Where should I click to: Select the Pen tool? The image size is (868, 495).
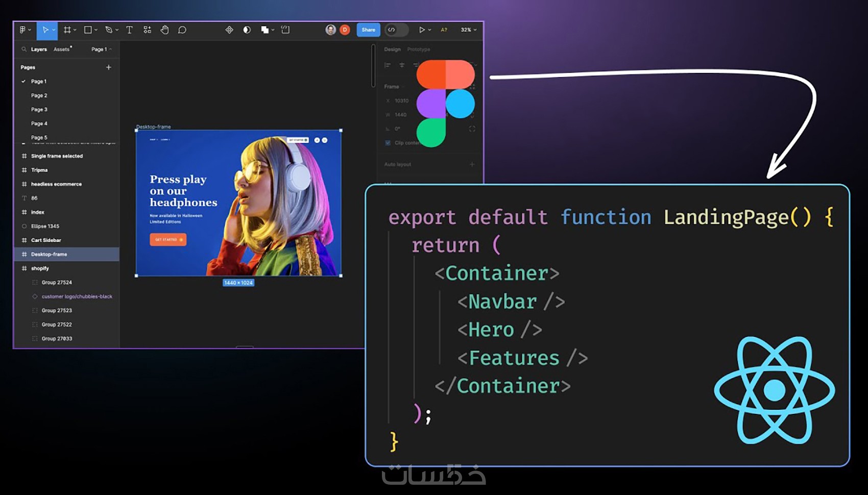[x=109, y=30]
